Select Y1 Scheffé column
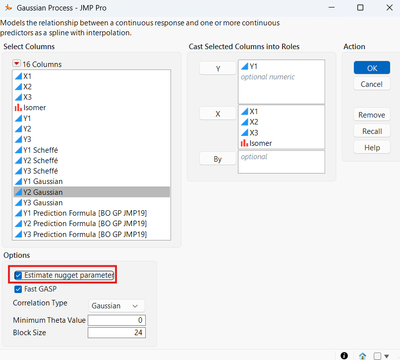 click(92, 150)
